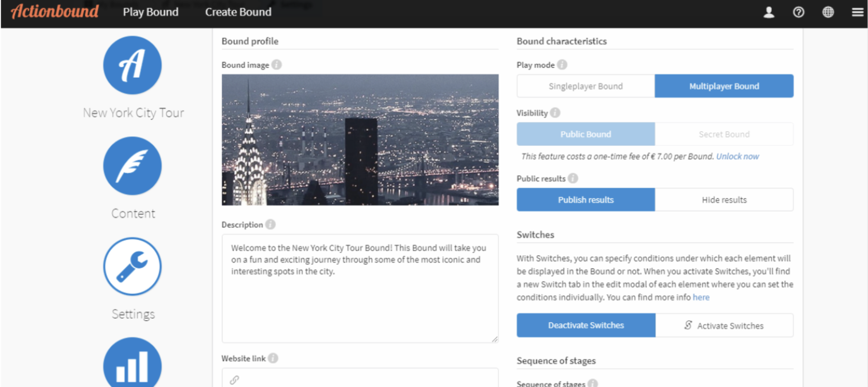Click the Bound image of New York skyline
This screenshot has height=387, width=868.
pyautogui.click(x=360, y=140)
